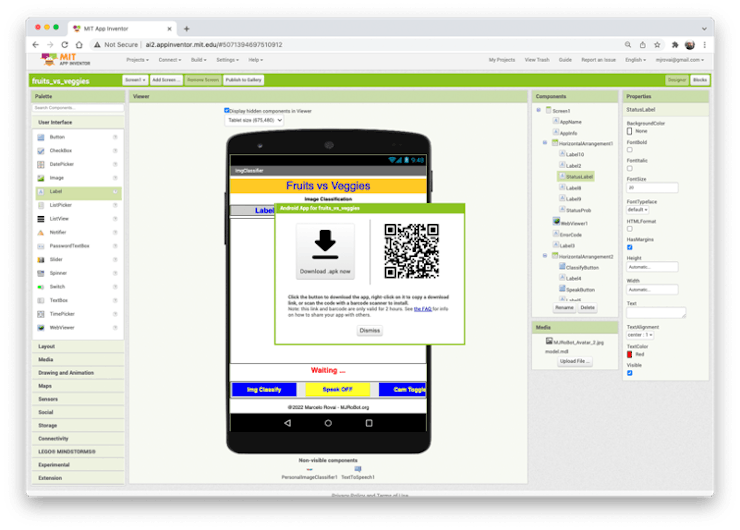Screen dimensions: 740x530
Task: Pick the CheckBox palette icon
Action: [x=41, y=151]
